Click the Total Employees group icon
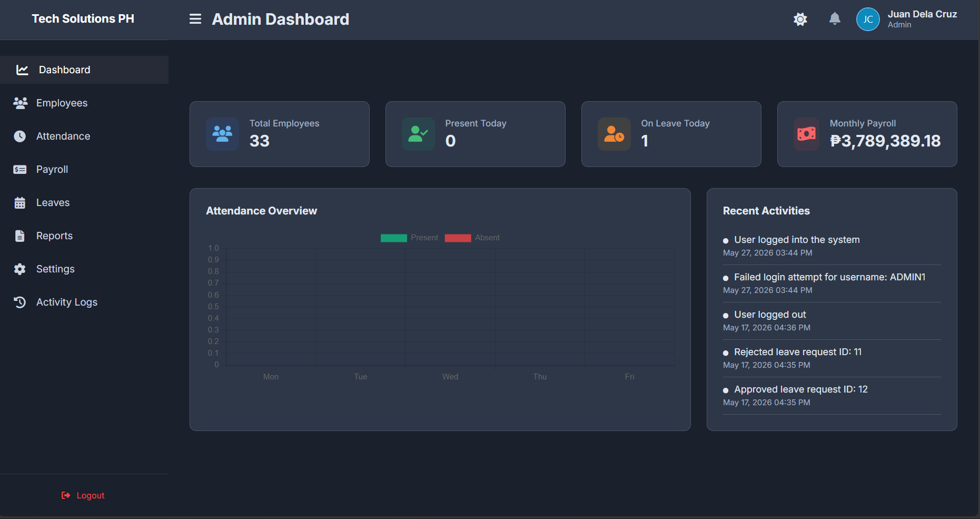Image resolution: width=980 pixels, height=519 pixels. pos(222,134)
